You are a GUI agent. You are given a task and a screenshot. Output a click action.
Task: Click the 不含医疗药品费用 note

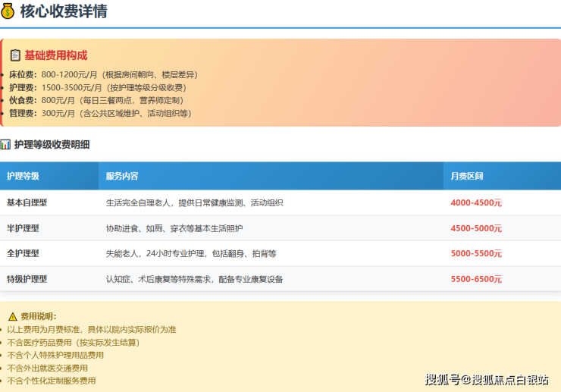click(x=73, y=342)
